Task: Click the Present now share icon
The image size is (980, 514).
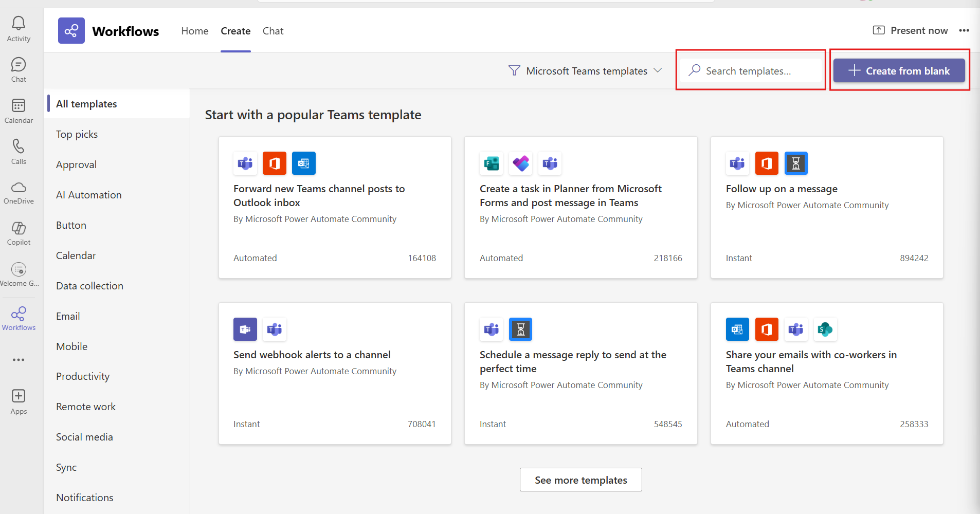Action: click(x=879, y=30)
